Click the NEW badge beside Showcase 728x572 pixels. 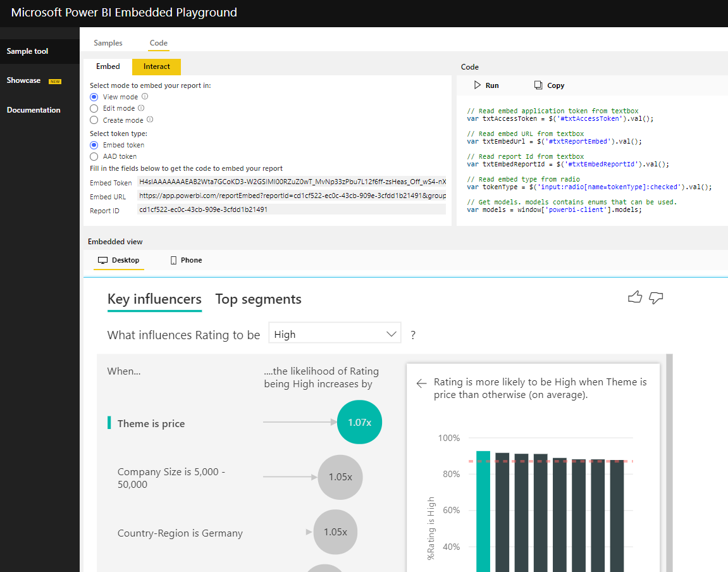pyautogui.click(x=55, y=81)
